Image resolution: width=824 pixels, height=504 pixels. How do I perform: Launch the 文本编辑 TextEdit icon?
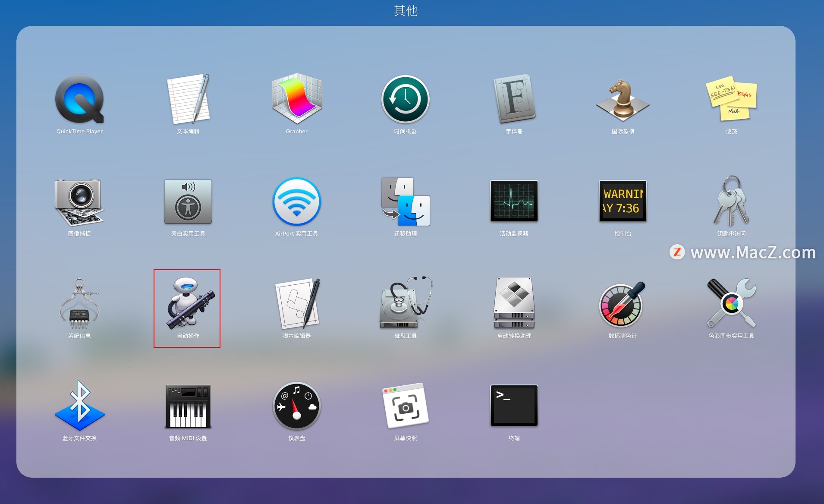[x=188, y=99]
